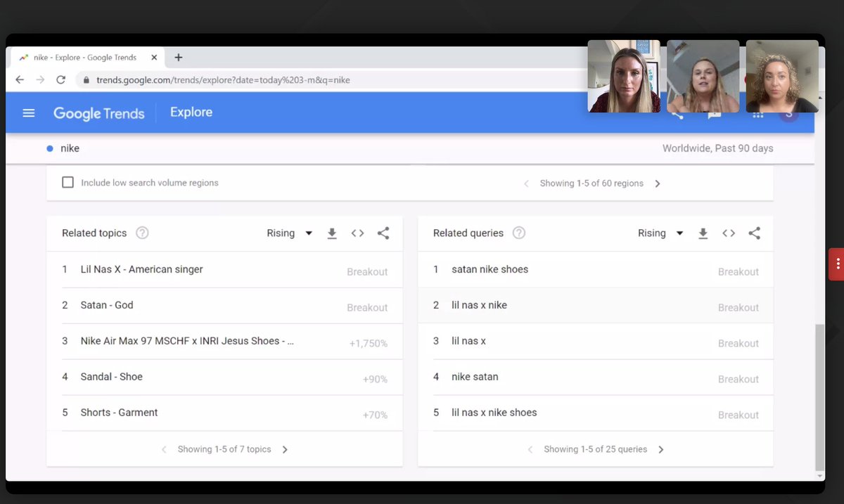Open the lil nas x nike query
Image resolution: width=844 pixels, height=504 pixels.
click(x=479, y=305)
